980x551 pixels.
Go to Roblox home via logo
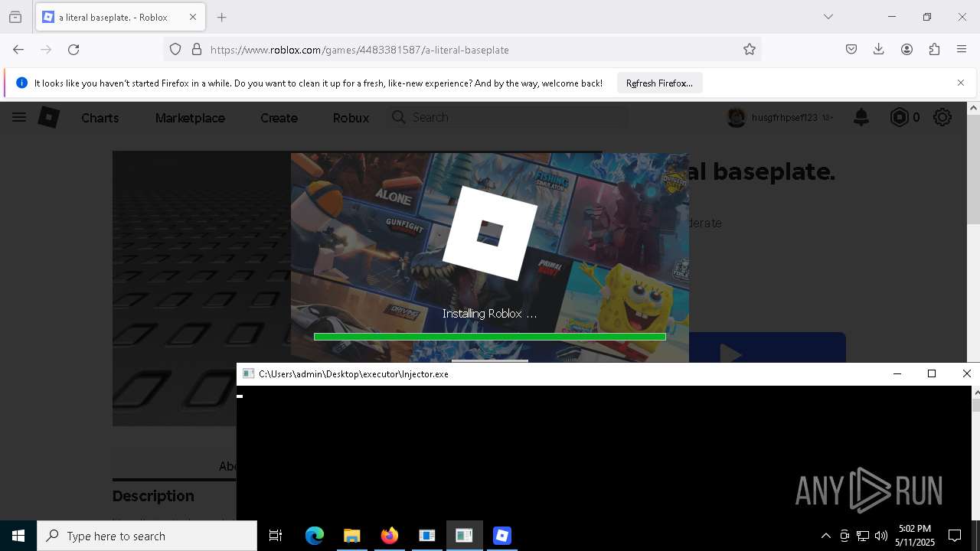[49, 117]
